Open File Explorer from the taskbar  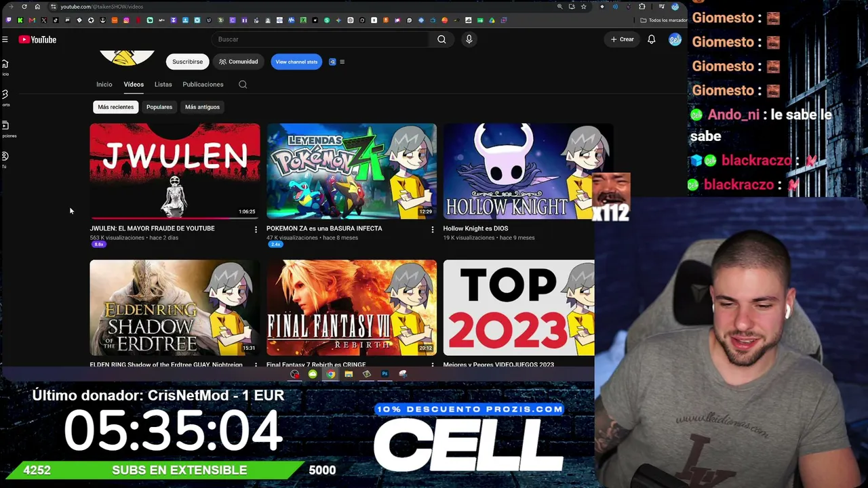[349, 374]
